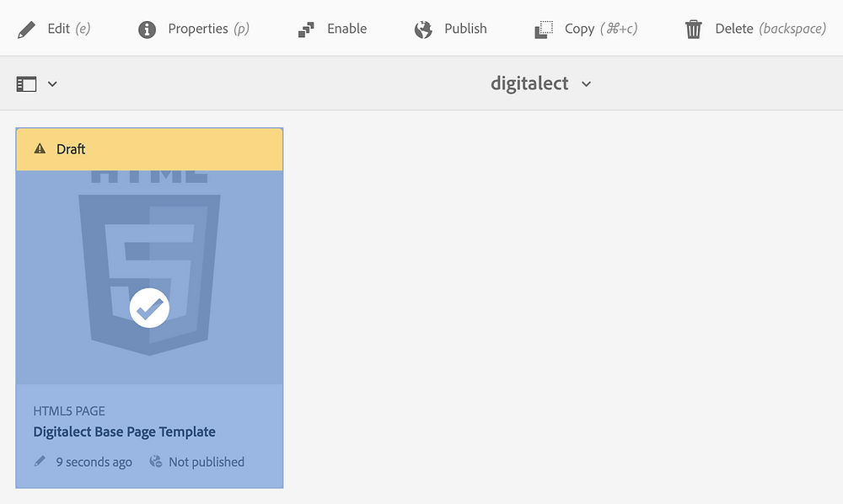Choose Delete (backspace) action label

pyautogui.click(x=771, y=29)
